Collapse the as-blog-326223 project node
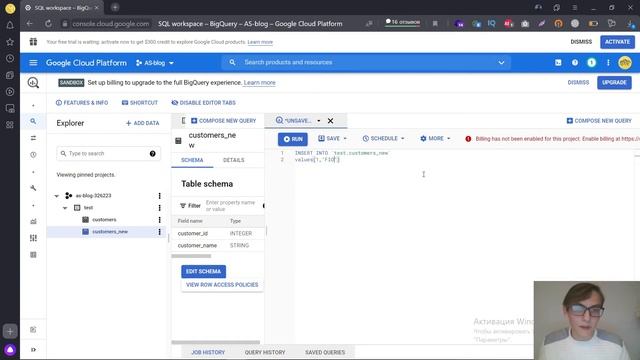 click(x=57, y=196)
